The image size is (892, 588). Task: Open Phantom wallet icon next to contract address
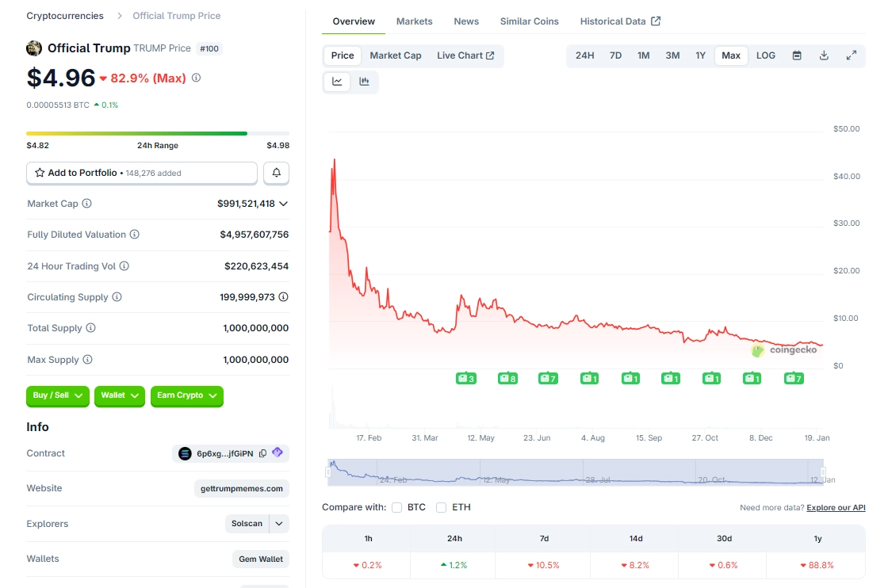click(x=278, y=452)
